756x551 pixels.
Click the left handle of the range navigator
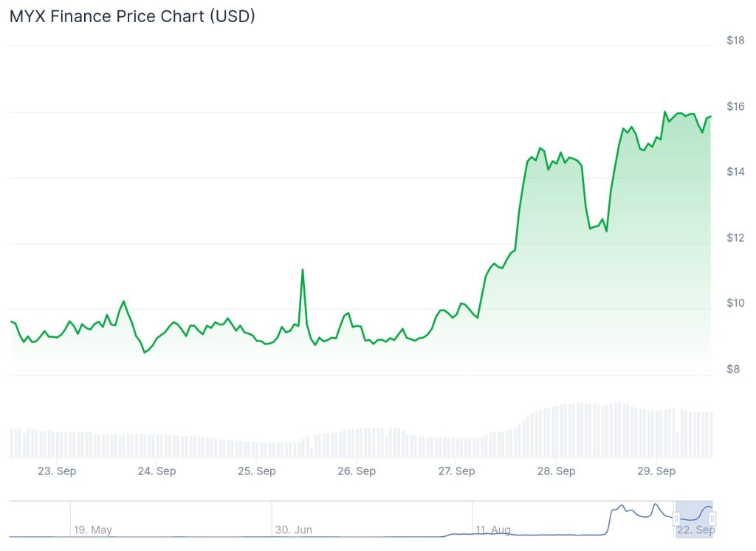coord(676,519)
